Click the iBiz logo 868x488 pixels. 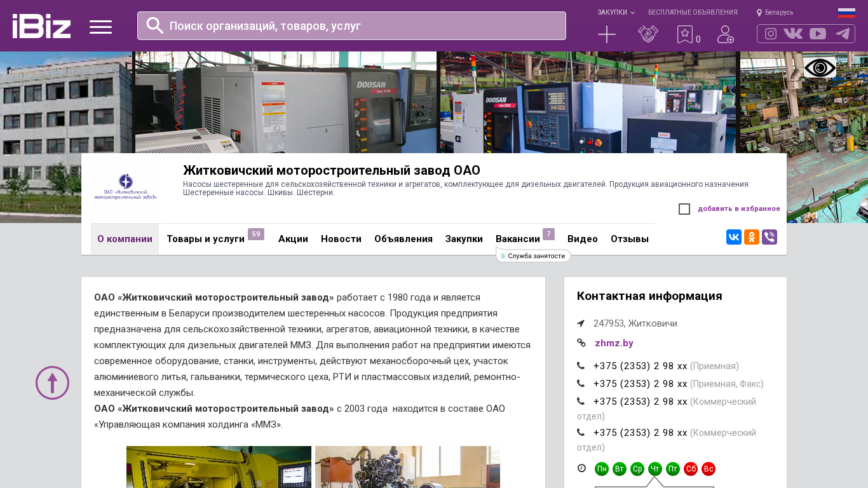pyautogui.click(x=41, y=26)
